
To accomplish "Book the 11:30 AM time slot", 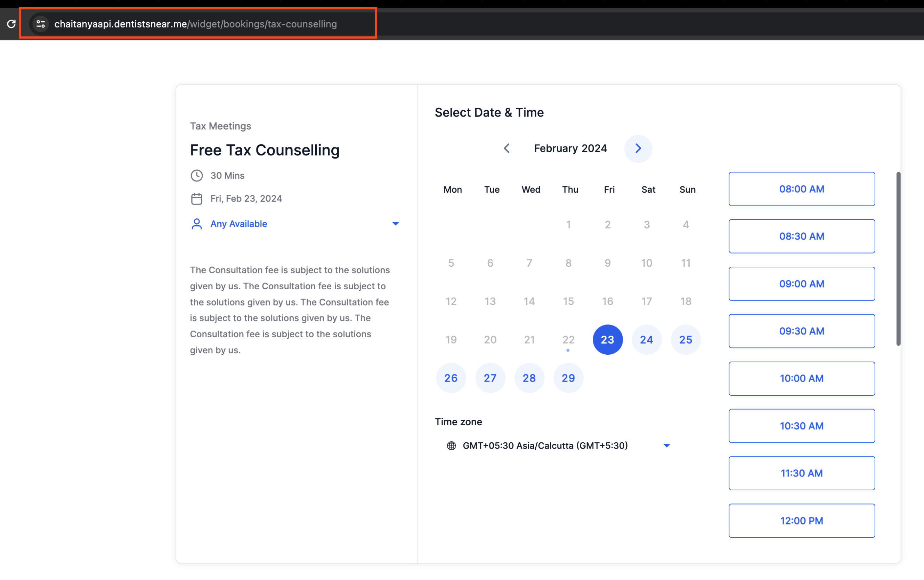I will pyautogui.click(x=802, y=473).
